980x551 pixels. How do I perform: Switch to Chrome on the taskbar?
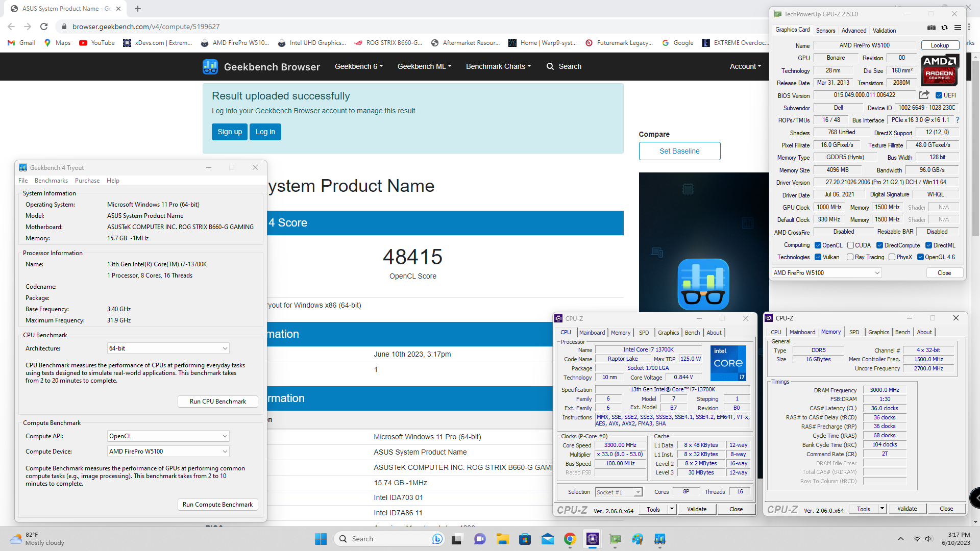[x=570, y=539]
